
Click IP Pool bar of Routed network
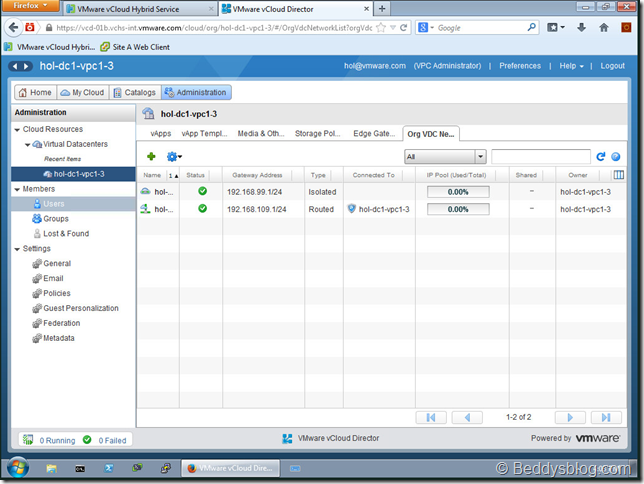point(458,209)
